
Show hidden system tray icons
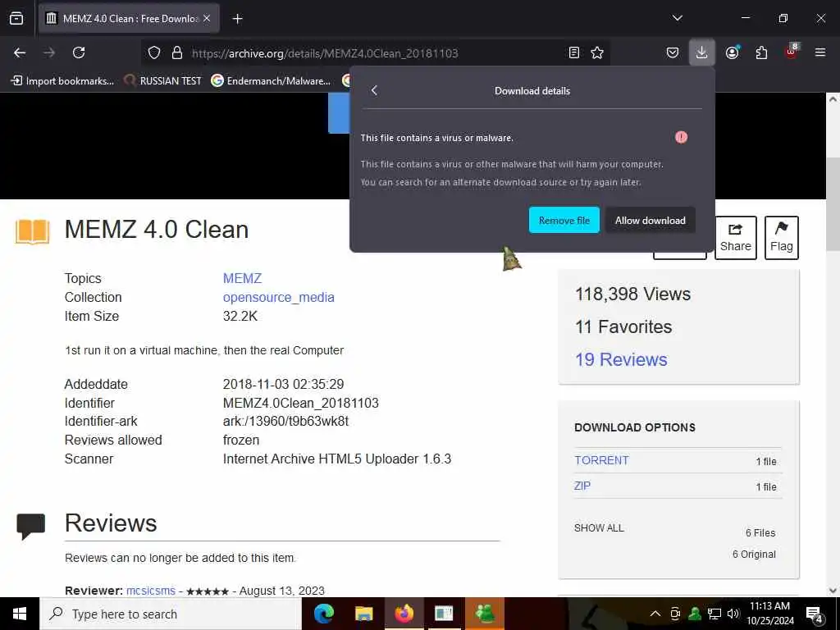[655, 614]
